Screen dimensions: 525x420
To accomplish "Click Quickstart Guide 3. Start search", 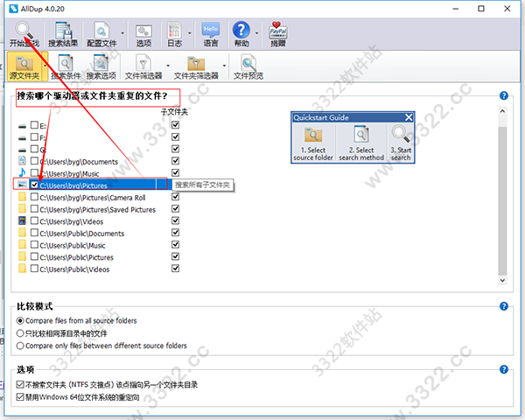I will (401, 143).
